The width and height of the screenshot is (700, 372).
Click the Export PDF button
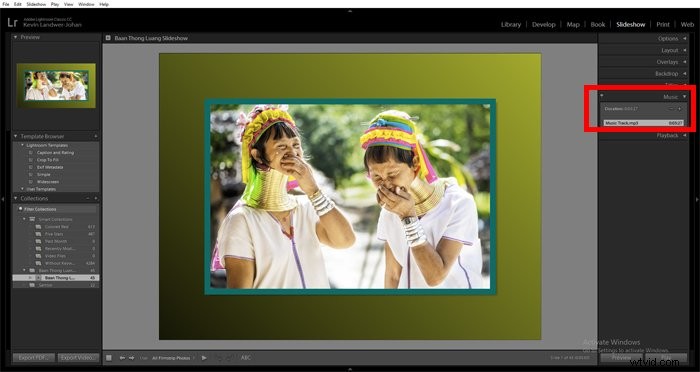(33, 358)
